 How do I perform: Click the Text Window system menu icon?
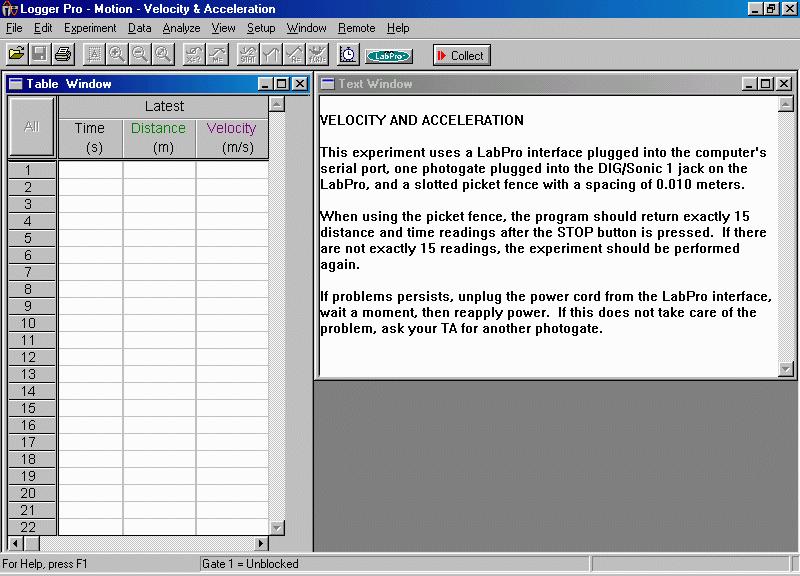328,84
